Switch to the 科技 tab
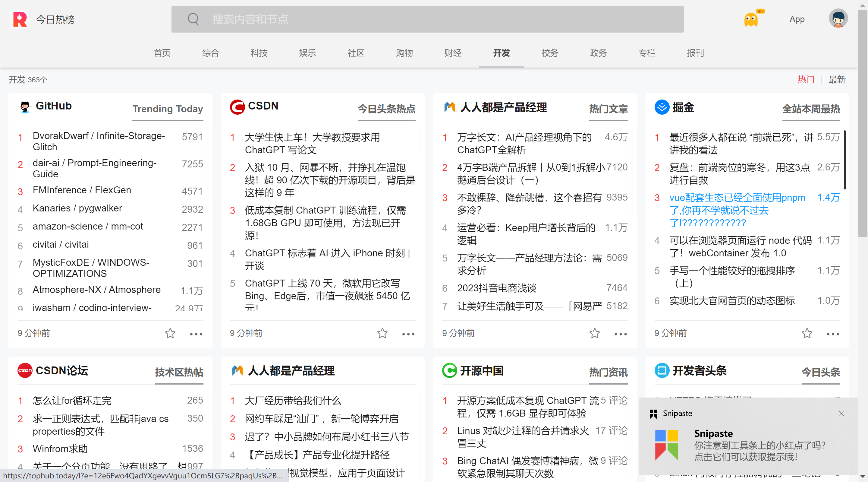868x482 pixels. point(259,52)
